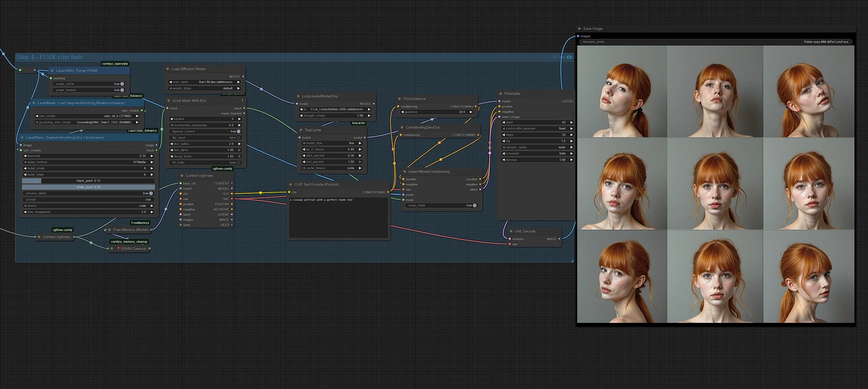The width and height of the screenshot is (868, 389).
Task: Click the group's play (queue) icon
Action: [x=555, y=57]
